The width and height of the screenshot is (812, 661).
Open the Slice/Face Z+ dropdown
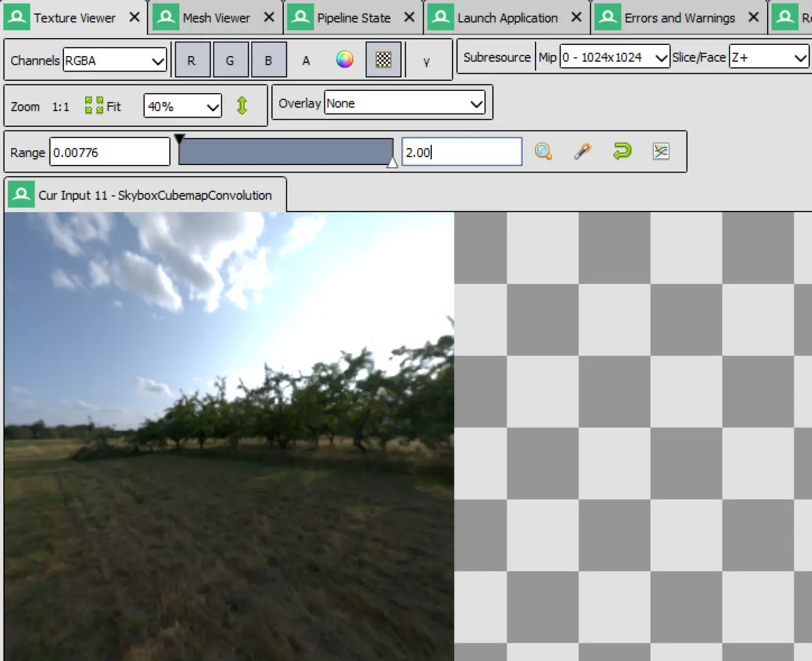(768, 57)
